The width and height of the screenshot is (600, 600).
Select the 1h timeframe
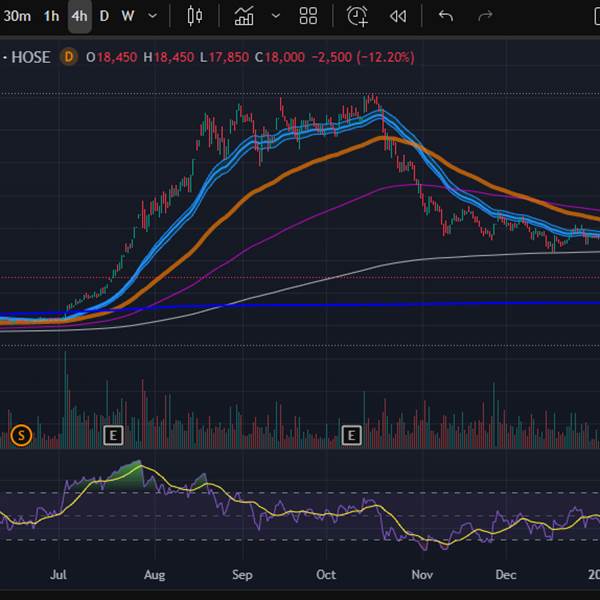coord(51,16)
